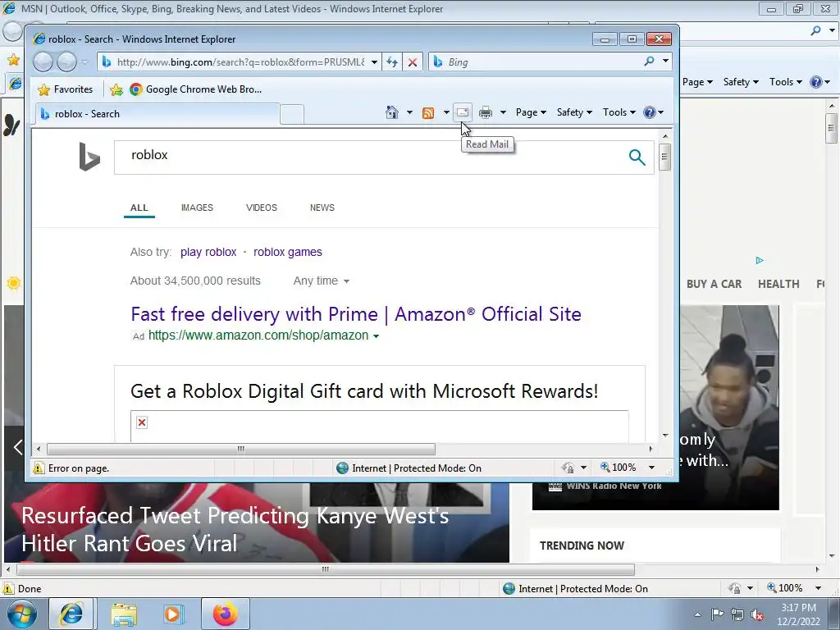The width and height of the screenshot is (840, 630).
Task: Open the Amazon Official Site ad link
Action: pyautogui.click(x=356, y=314)
